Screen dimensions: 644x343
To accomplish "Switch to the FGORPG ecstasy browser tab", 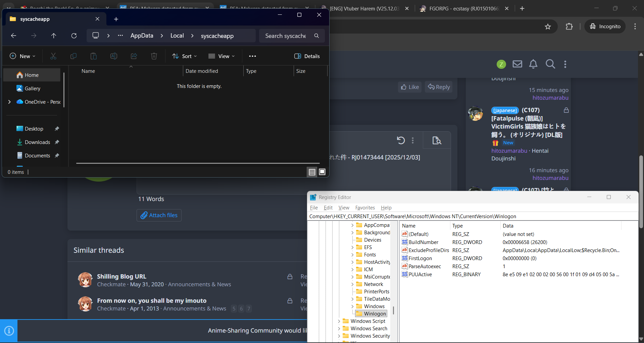I will pos(464,8).
